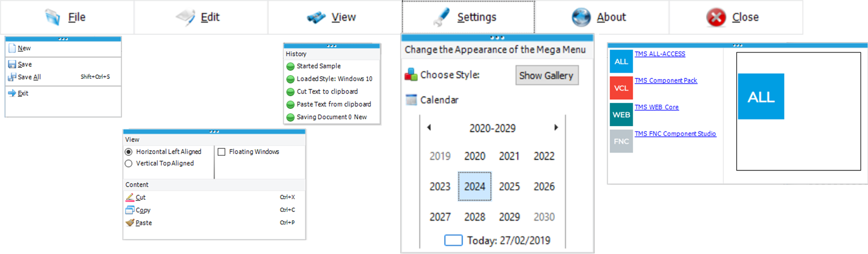Select year 2026 in the calendar

click(544, 187)
